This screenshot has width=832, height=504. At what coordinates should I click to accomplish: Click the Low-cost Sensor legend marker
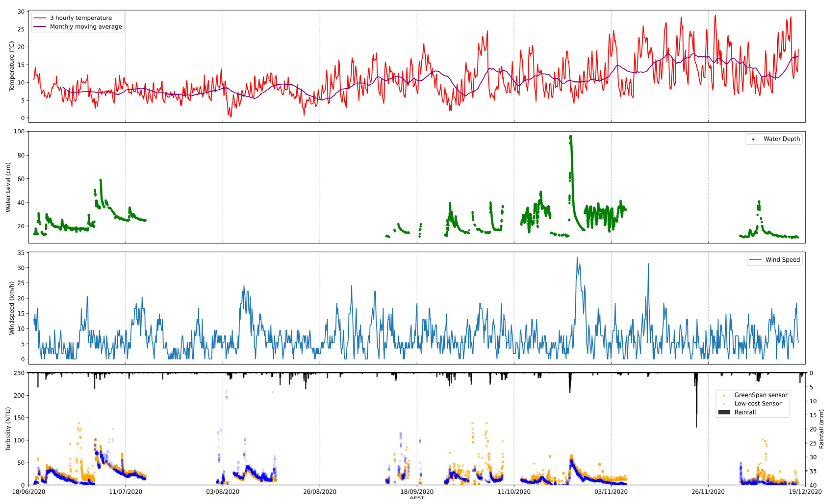tap(724, 404)
